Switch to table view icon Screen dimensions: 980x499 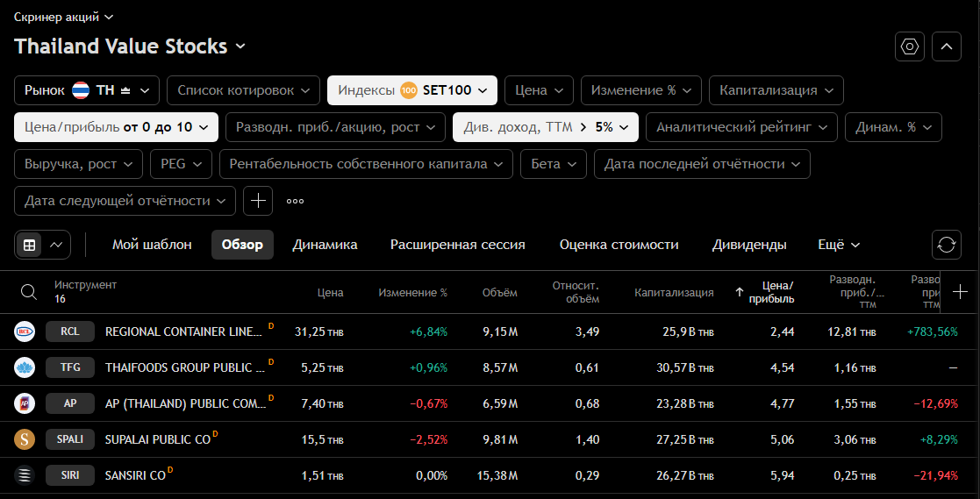[29, 245]
